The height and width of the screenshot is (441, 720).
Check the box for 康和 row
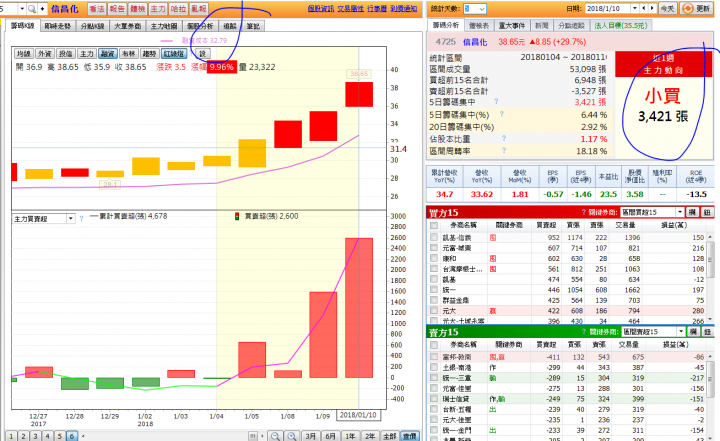(433, 259)
